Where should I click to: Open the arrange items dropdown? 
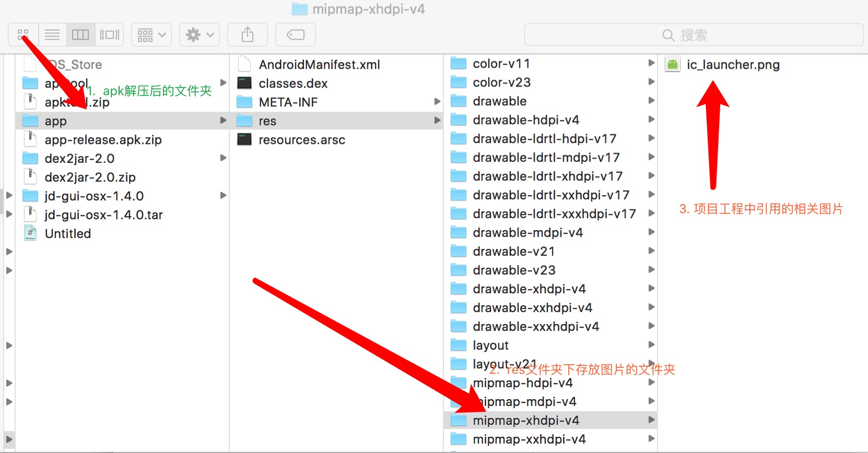tap(151, 34)
